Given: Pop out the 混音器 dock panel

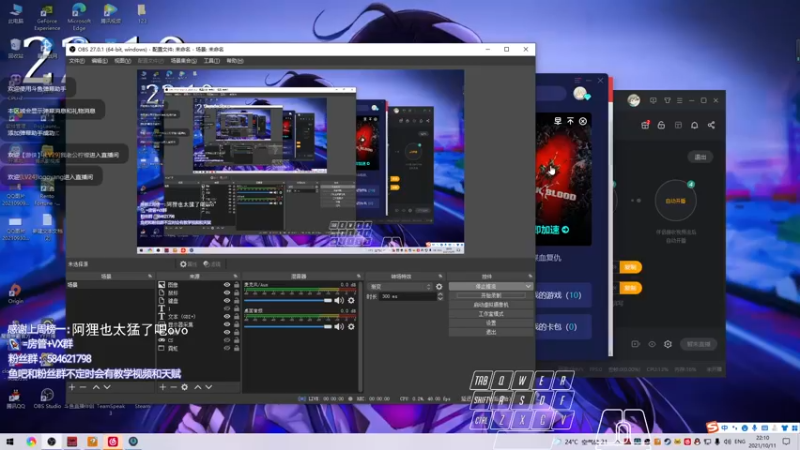Looking at the screenshot, I should pos(359,276).
